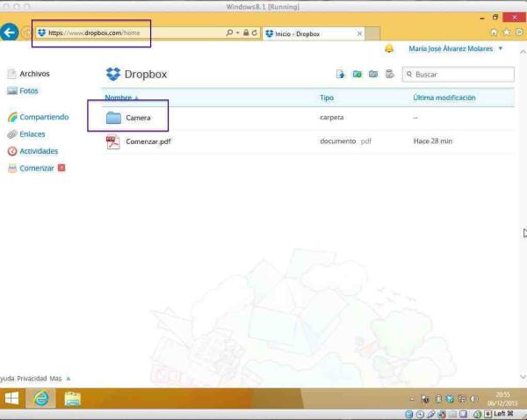Click the Camera folder icon
527x420 pixels.
113,118
